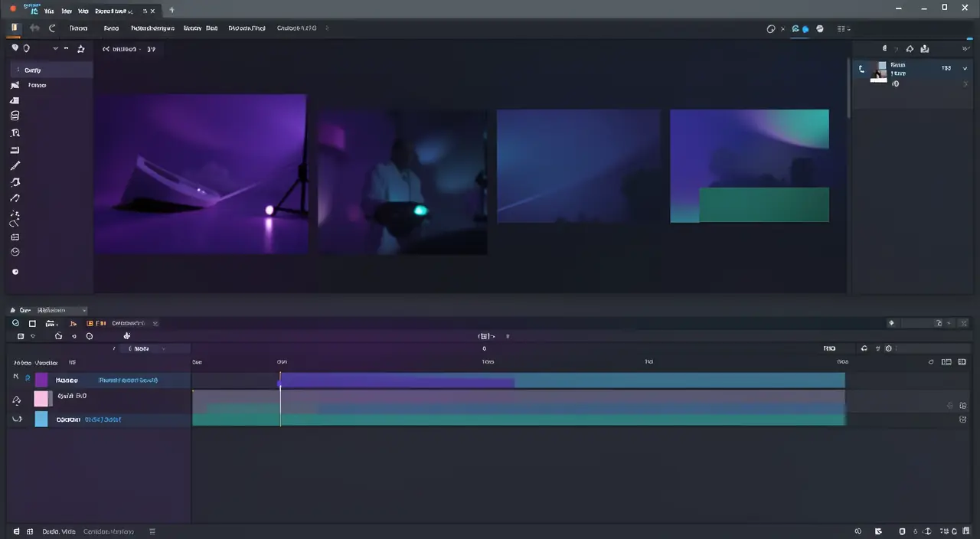Open the first top menu item after refresh arrow
Image resolution: width=980 pixels, height=539 pixels.
78,28
